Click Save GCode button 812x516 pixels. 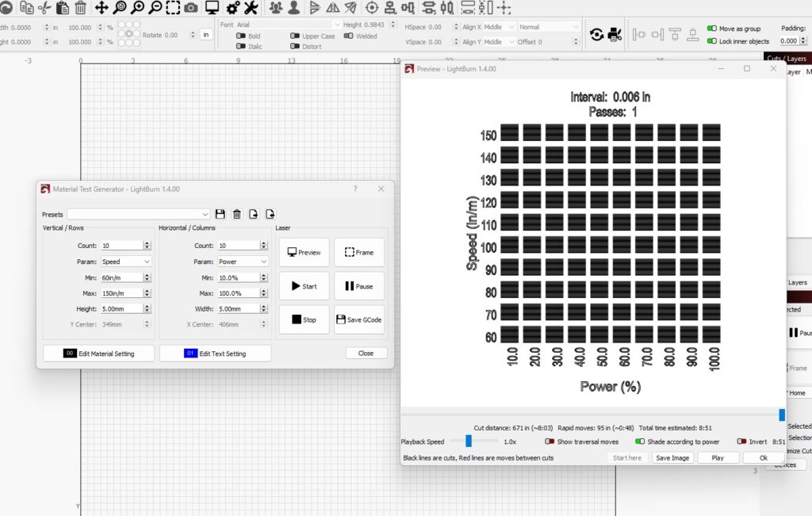point(359,320)
